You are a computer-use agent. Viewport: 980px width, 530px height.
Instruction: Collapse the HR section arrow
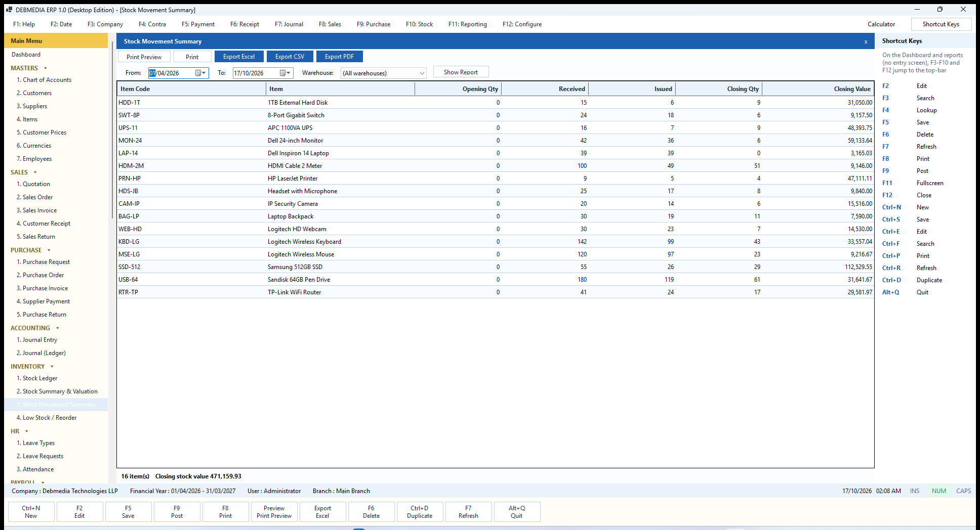pos(26,431)
